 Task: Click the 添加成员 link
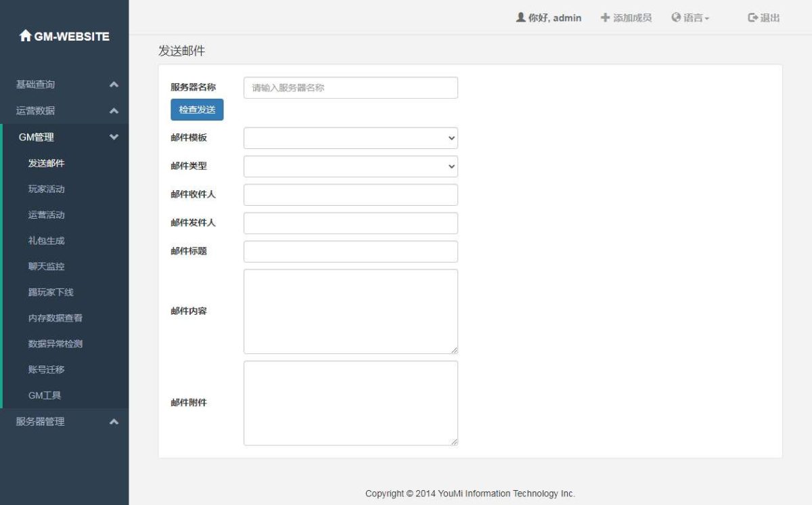(626, 18)
